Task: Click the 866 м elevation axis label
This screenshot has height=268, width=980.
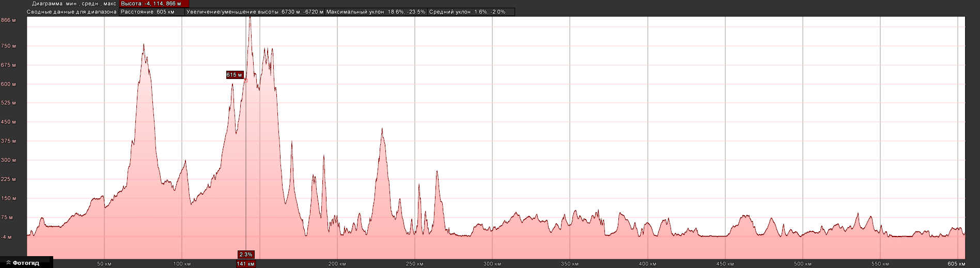Action: tap(8, 20)
